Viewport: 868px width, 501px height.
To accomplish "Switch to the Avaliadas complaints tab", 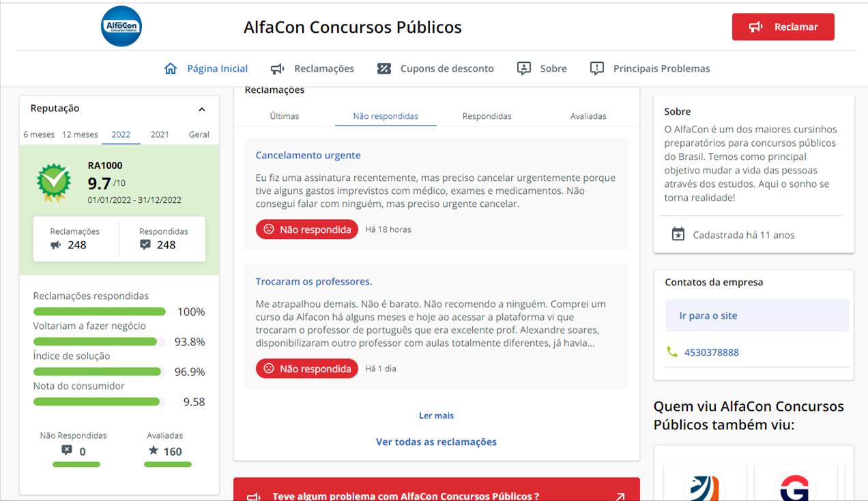I will [588, 116].
